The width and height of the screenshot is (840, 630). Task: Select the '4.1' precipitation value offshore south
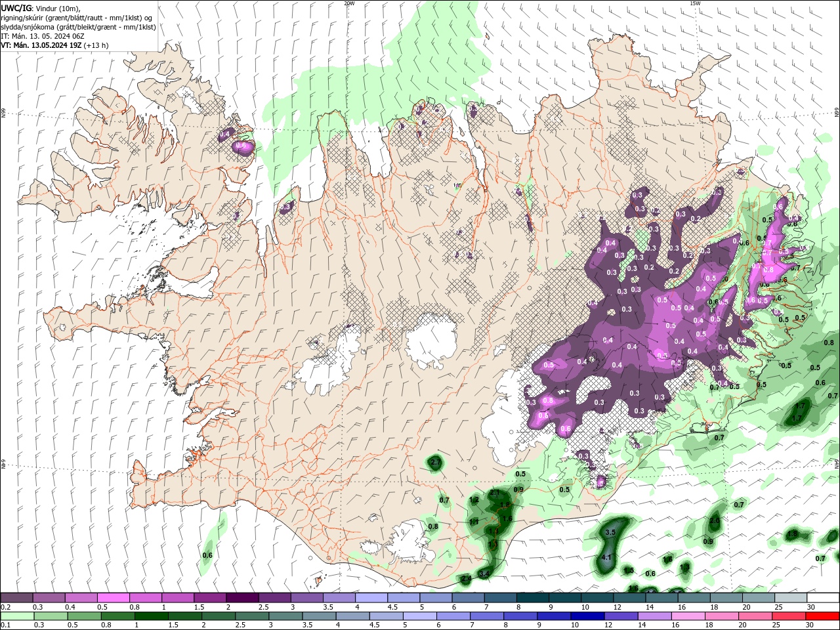606,558
